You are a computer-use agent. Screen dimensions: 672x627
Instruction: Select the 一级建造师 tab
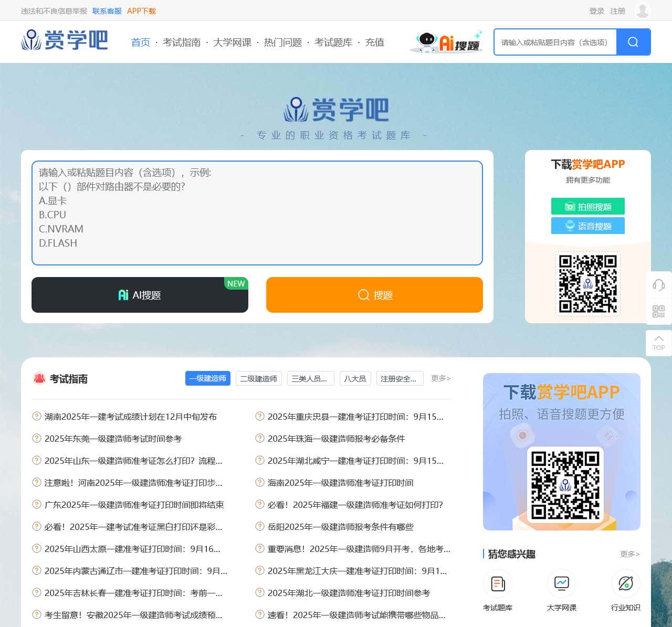(x=207, y=378)
